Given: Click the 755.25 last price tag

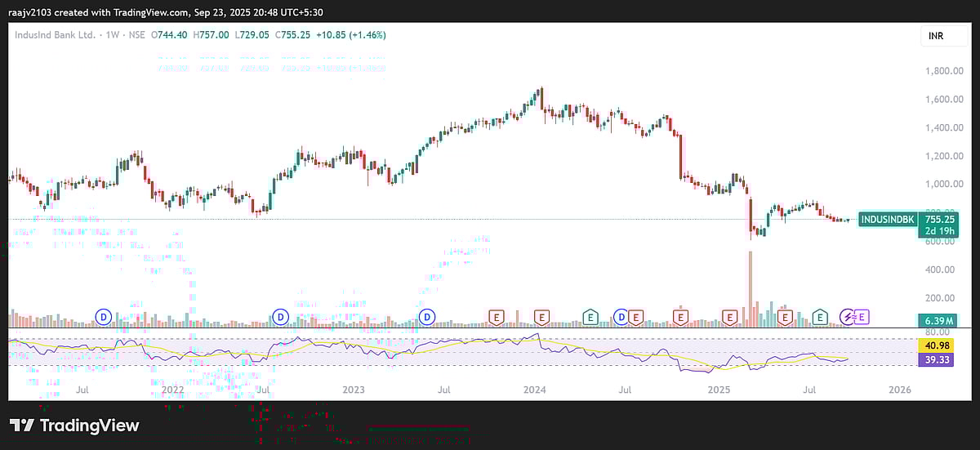Looking at the screenshot, I should click(938, 219).
